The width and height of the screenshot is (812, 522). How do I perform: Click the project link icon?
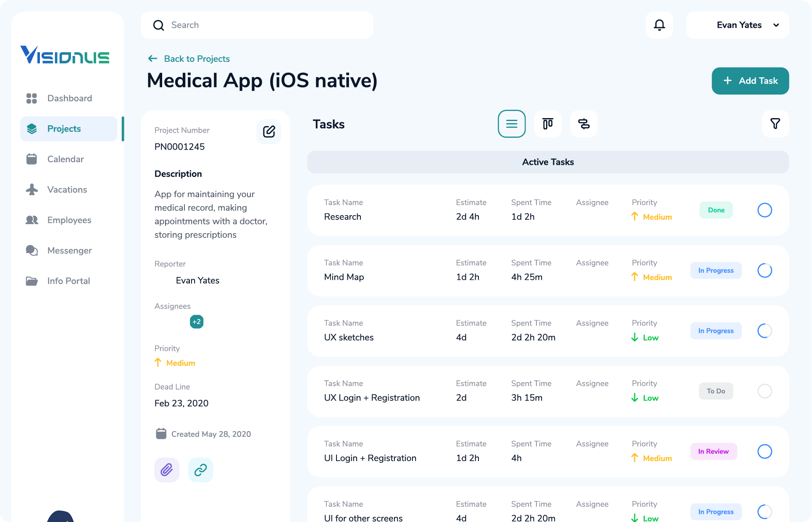click(x=200, y=470)
